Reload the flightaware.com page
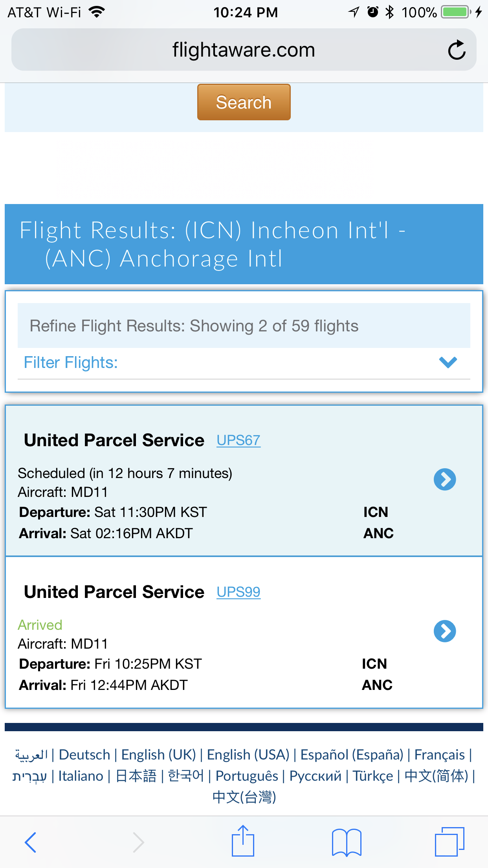 tap(457, 50)
